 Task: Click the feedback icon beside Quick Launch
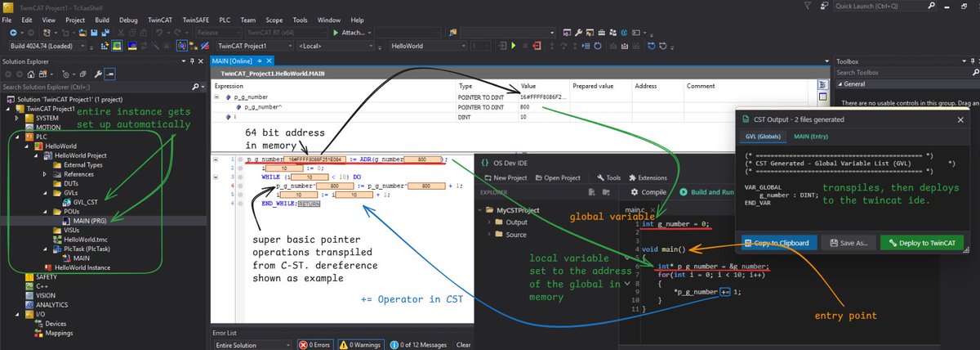pyautogui.click(x=824, y=6)
